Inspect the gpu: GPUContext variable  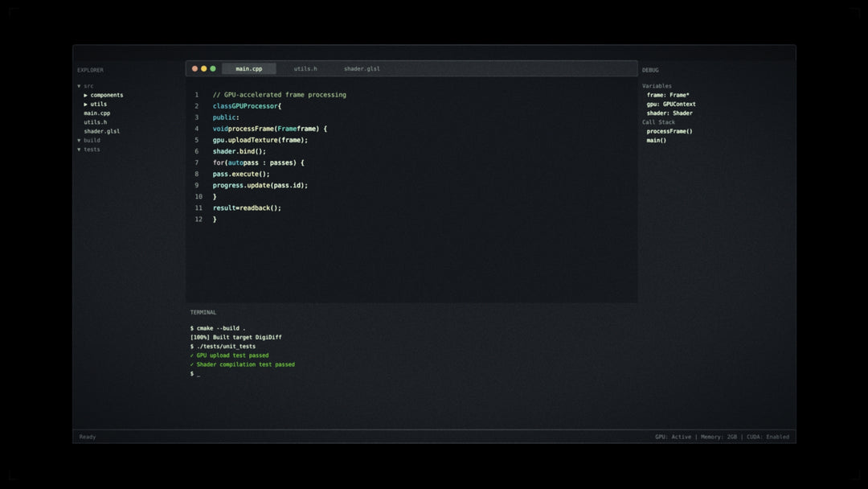[671, 104]
